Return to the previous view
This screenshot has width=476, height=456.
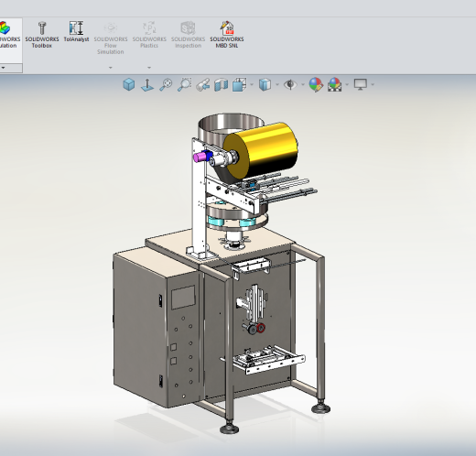203,84
